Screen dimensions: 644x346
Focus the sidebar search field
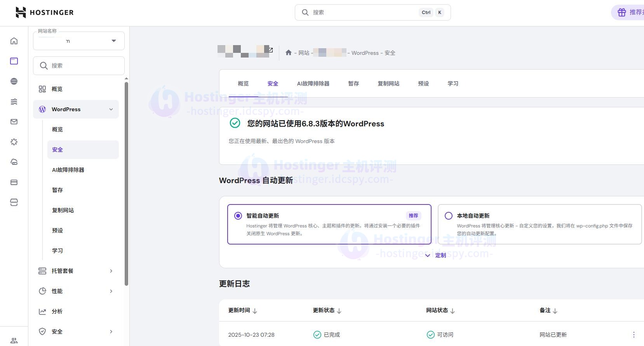point(79,66)
